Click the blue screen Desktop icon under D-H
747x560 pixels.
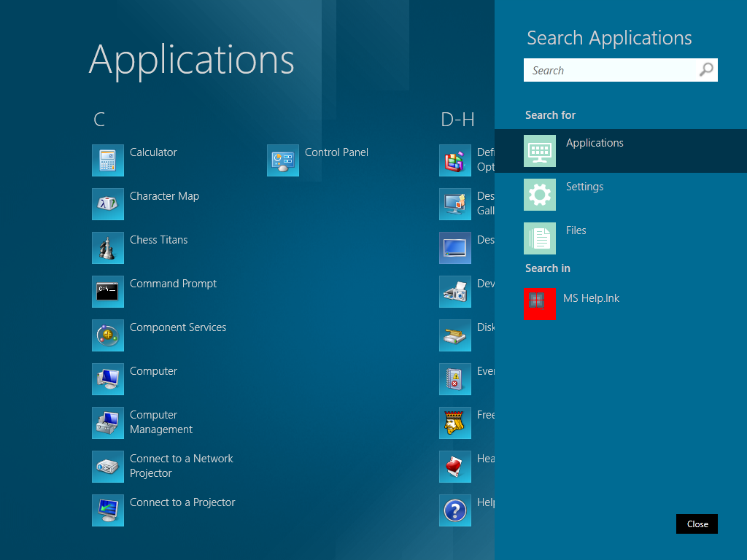(455, 248)
